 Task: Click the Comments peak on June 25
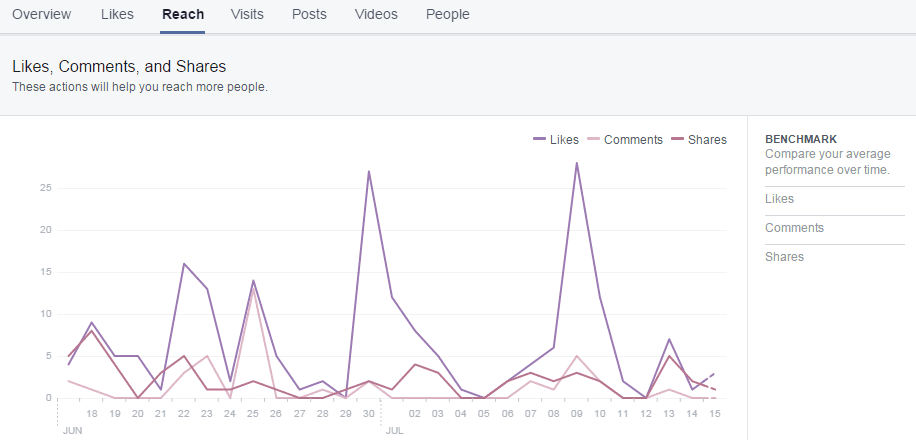click(x=253, y=289)
